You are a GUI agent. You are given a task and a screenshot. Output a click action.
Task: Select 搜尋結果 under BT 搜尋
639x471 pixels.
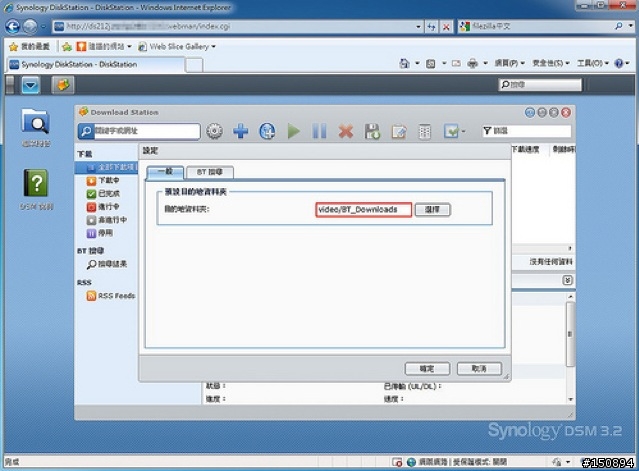click(107, 264)
